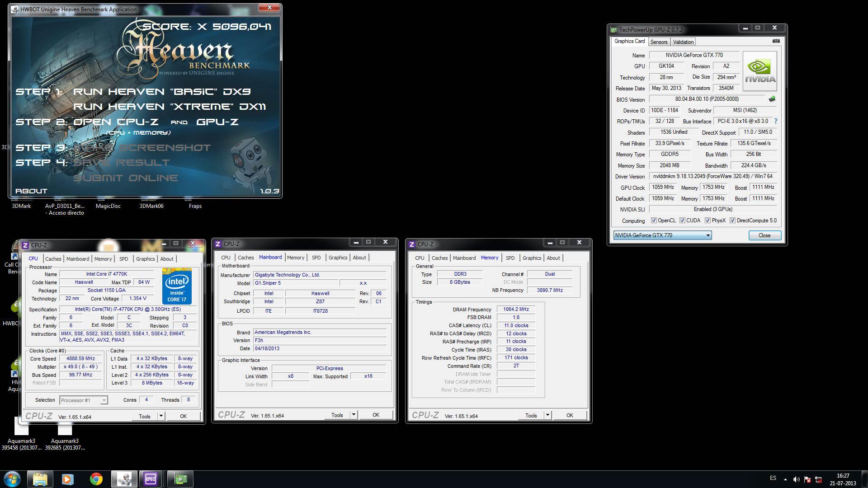Switch to the Sensors tab in GPU-Z

[x=659, y=42]
